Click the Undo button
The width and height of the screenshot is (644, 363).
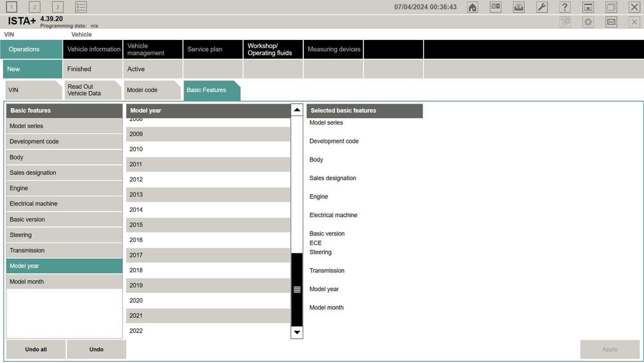click(97, 349)
